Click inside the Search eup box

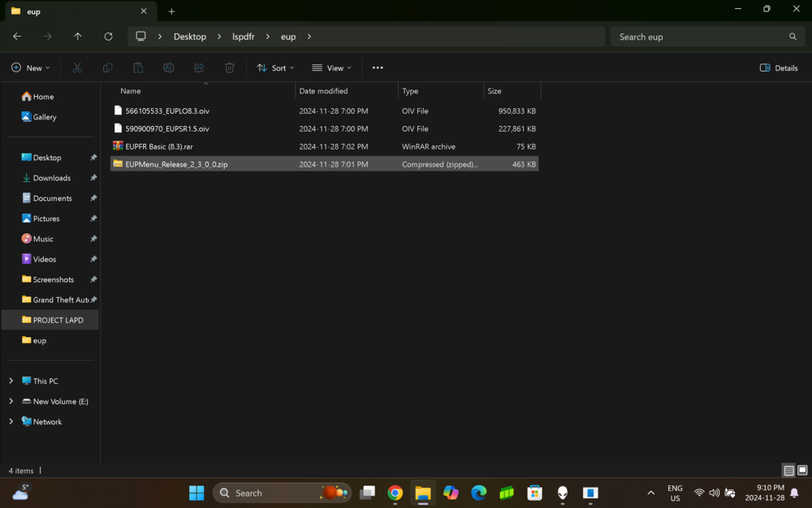[706, 37]
